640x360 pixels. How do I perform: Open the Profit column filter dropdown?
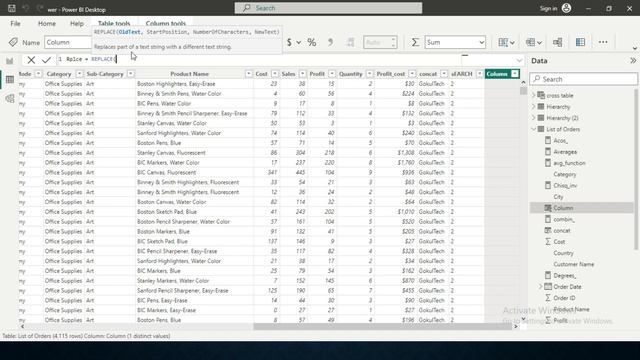coord(332,74)
